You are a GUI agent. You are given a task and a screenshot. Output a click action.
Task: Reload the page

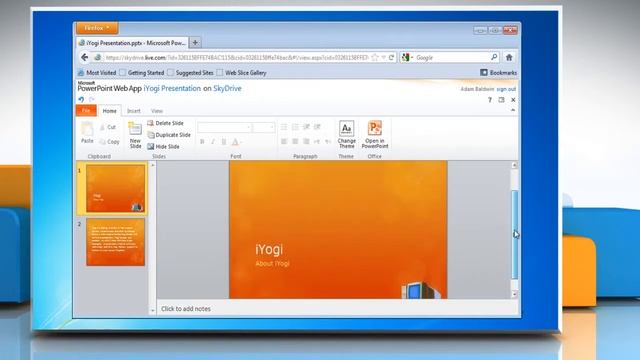pyautogui.click(x=391, y=58)
